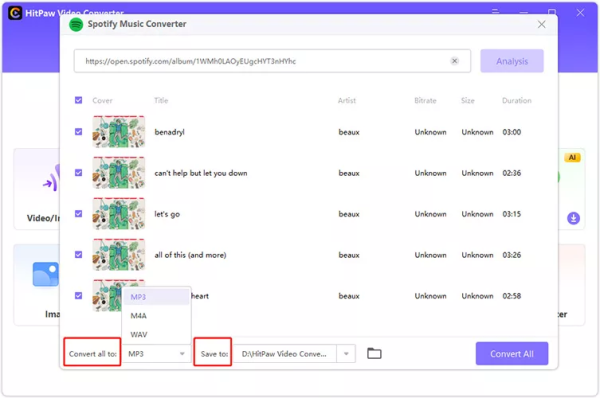Viewport: 600px width, 398px height.
Task: Click the duration 02:58 cell
Action: (x=512, y=296)
